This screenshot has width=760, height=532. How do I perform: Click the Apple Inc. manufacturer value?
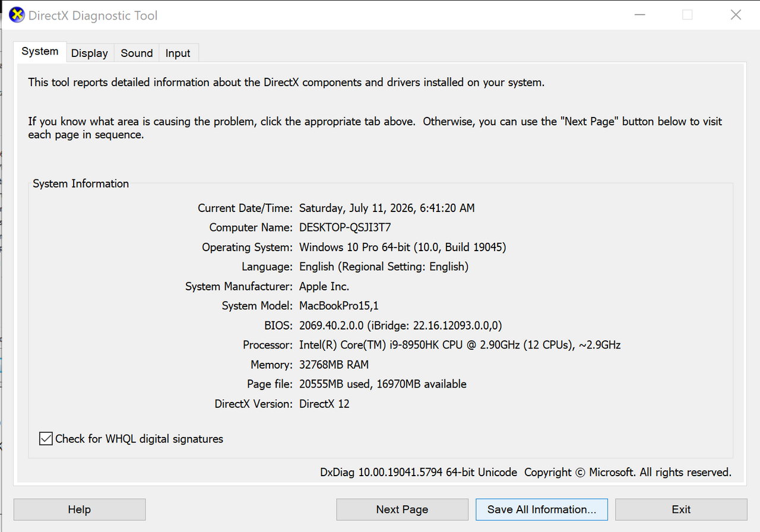(x=324, y=286)
